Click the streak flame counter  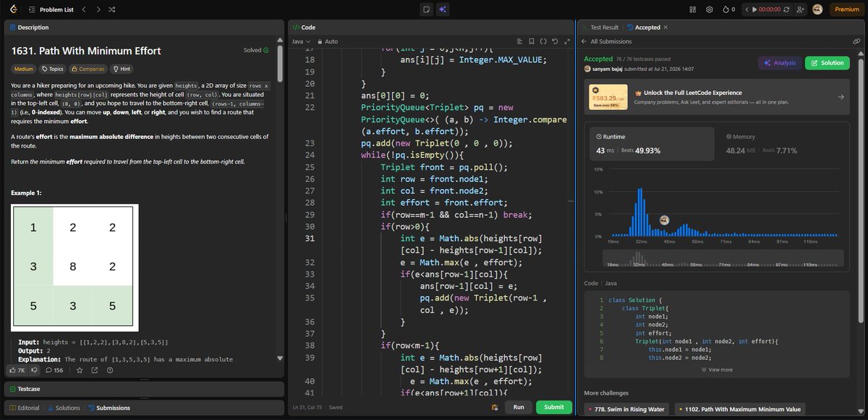(728, 9)
